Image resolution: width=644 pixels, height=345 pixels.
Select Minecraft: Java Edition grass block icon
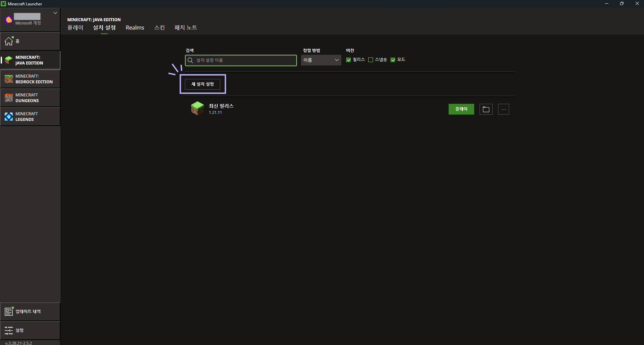coord(9,60)
